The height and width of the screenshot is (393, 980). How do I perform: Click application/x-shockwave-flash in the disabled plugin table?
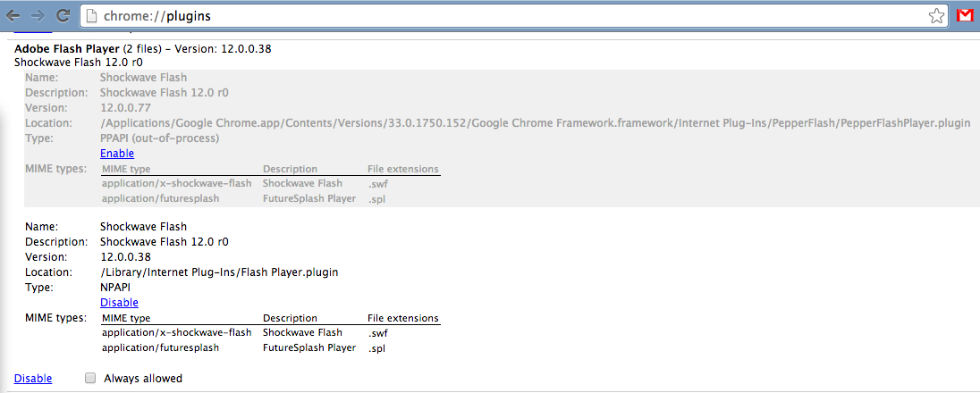(x=176, y=183)
